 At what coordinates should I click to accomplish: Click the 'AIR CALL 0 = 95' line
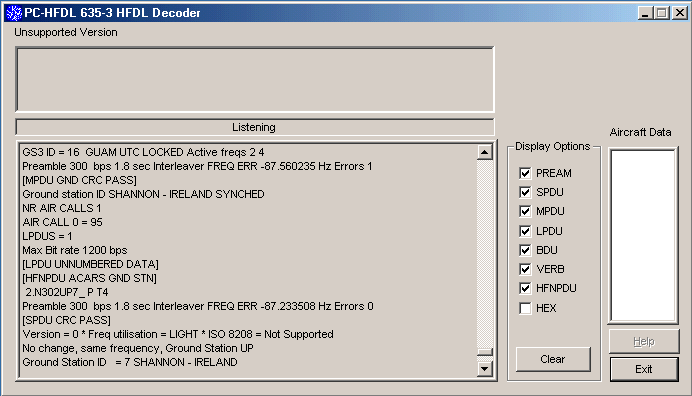tap(62, 222)
